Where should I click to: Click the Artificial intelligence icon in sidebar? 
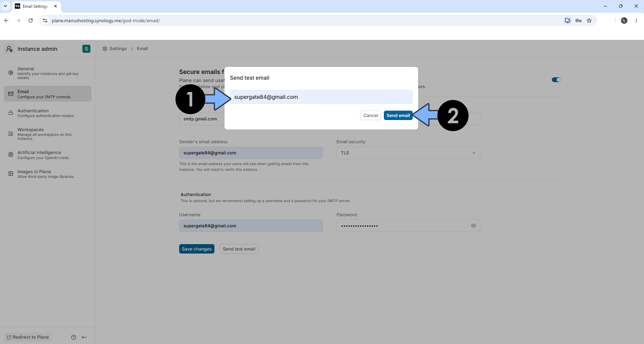point(11,155)
